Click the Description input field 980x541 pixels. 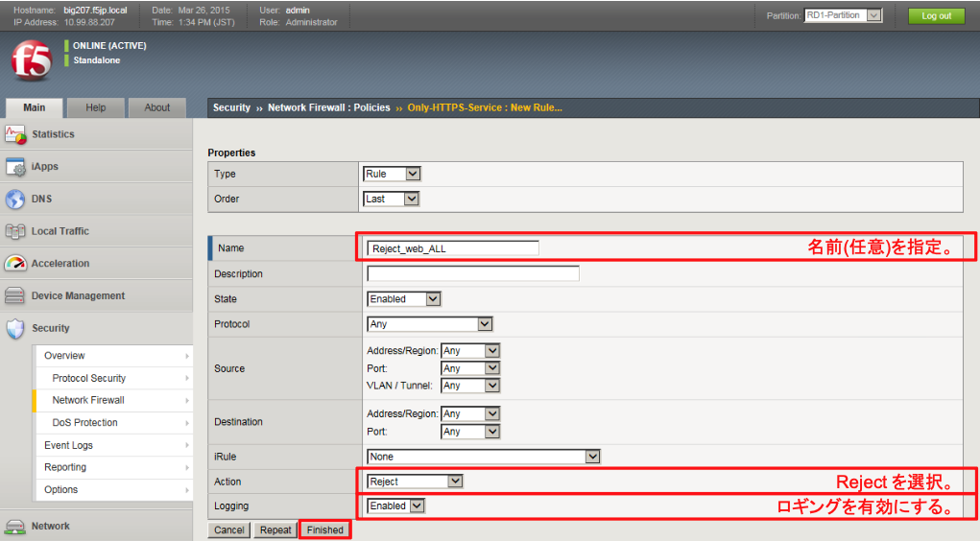pyautogui.click(x=473, y=273)
